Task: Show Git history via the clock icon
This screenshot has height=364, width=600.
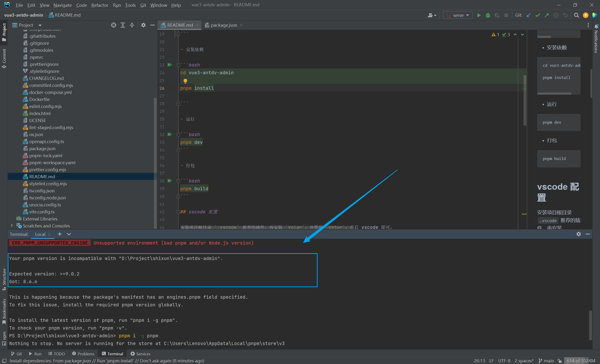Action: [556, 15]
